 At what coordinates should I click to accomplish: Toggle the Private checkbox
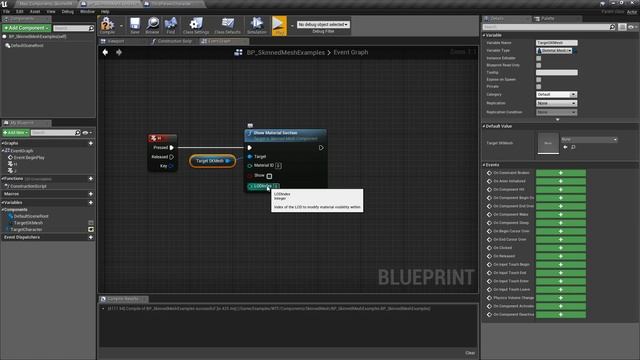pyautogui.click(x=539, y=87)
